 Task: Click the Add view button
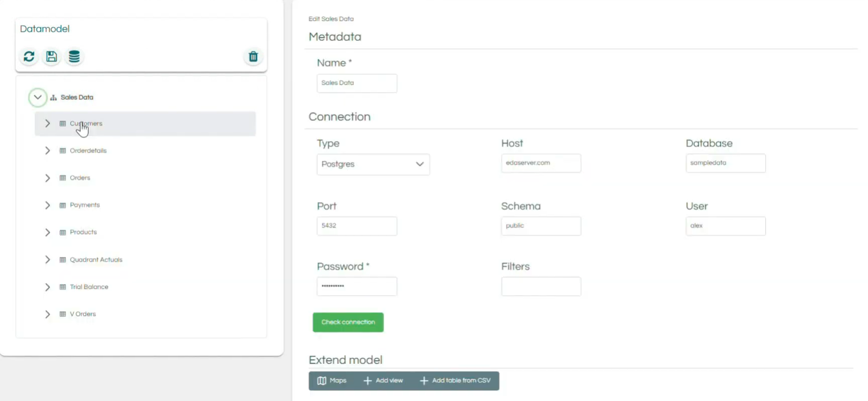click(x=383, y=381)
